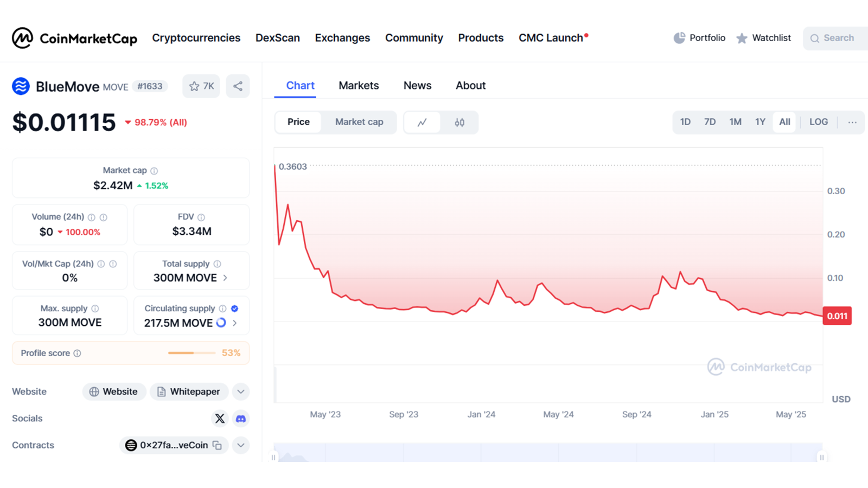
Task: Open the BlueMove Website link
Action: pos(114,391)
